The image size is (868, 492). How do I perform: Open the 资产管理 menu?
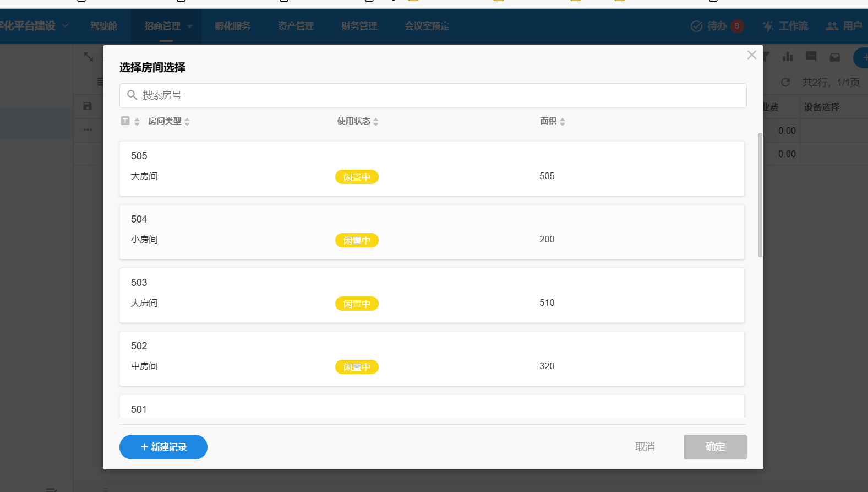(296, 26)
